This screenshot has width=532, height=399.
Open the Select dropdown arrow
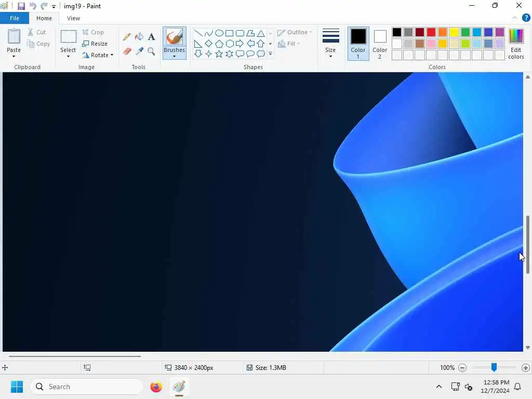pyautogui.click(x=68, y=56)
